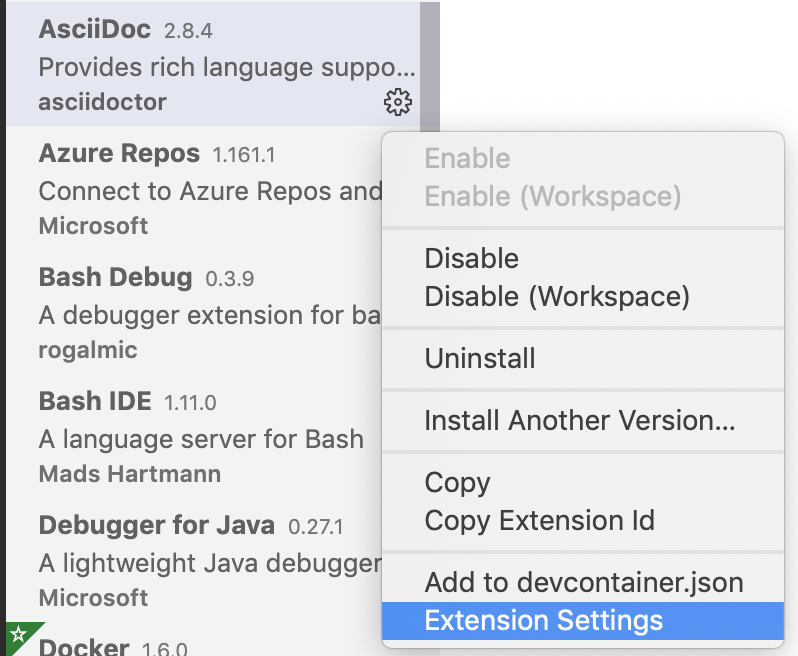Click the extensions list scrollbar
The image size is (798, 656).
pyautogui.click(x=429, y=60)
